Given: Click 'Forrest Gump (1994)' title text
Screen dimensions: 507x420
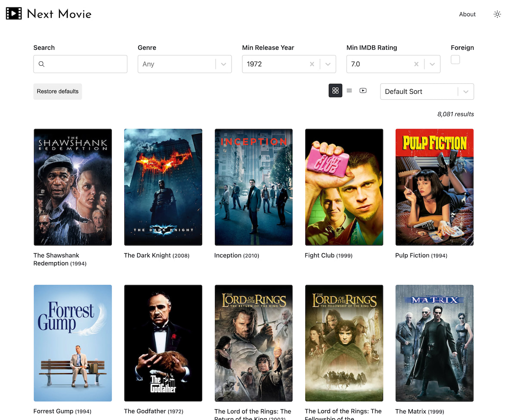Looking at the screenshot, I should click(62, 411).
